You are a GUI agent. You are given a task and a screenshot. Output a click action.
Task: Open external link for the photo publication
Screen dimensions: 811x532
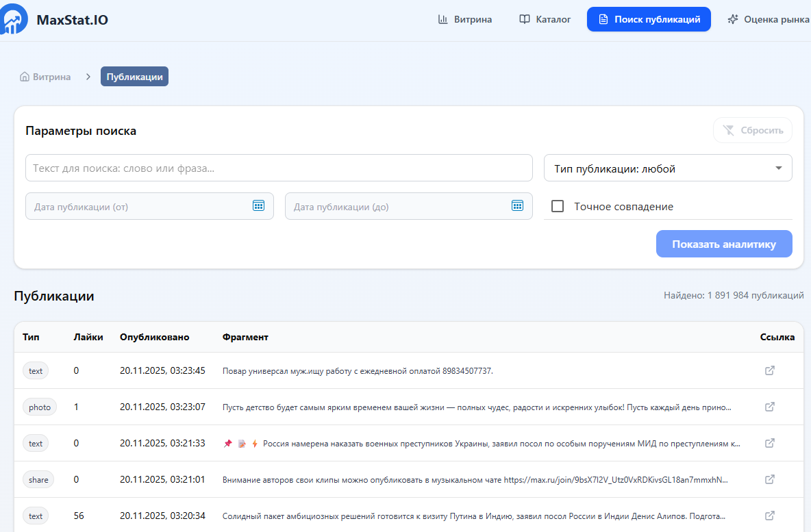[x=769, y=407]
